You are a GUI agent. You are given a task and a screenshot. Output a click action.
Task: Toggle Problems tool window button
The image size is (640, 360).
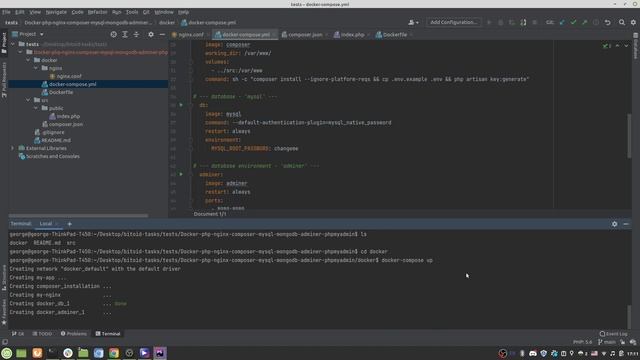[x=74, y=334]
